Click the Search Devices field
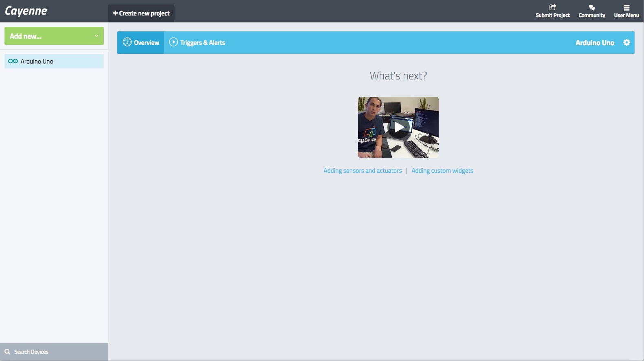Screen dimensions: 644x361 pyautogui.click(x=54, y=352)
